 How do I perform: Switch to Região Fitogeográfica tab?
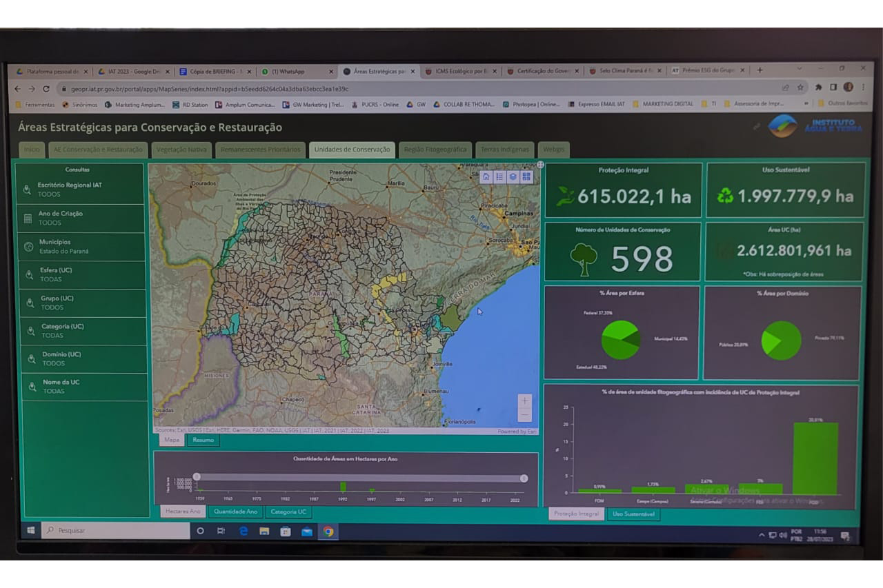pos(435,150)
